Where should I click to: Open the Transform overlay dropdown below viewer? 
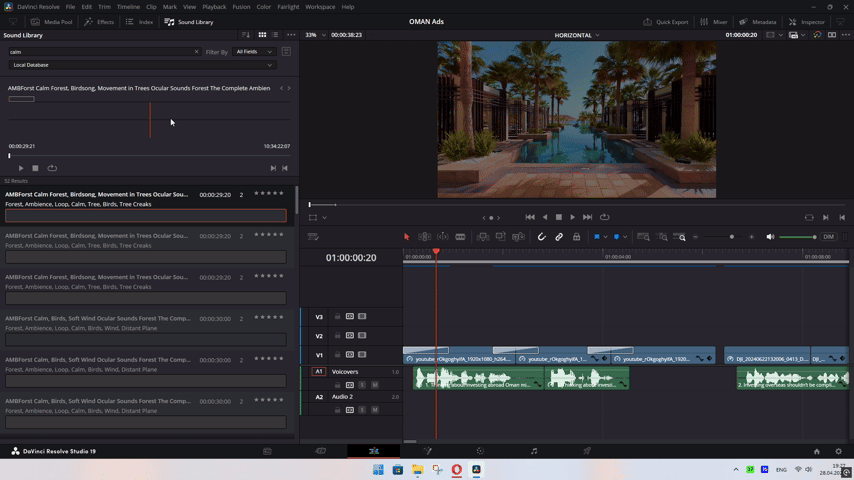click(x=325, y=217)
